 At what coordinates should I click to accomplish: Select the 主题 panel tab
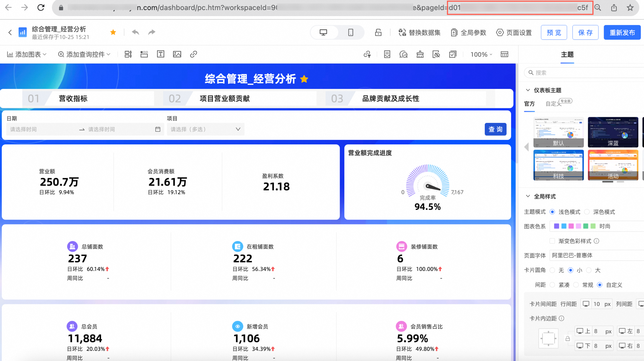(567, 54)
